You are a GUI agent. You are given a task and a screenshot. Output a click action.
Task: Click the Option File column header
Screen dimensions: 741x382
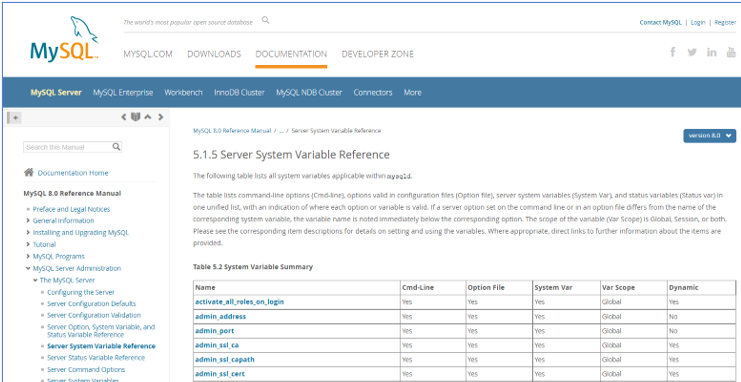click(486, 287)
